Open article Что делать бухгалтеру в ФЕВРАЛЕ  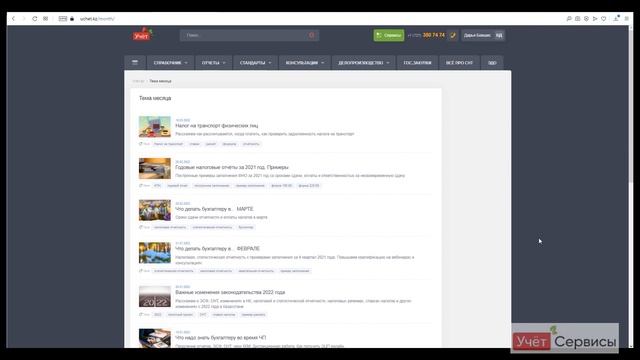(x=217, y=249)
